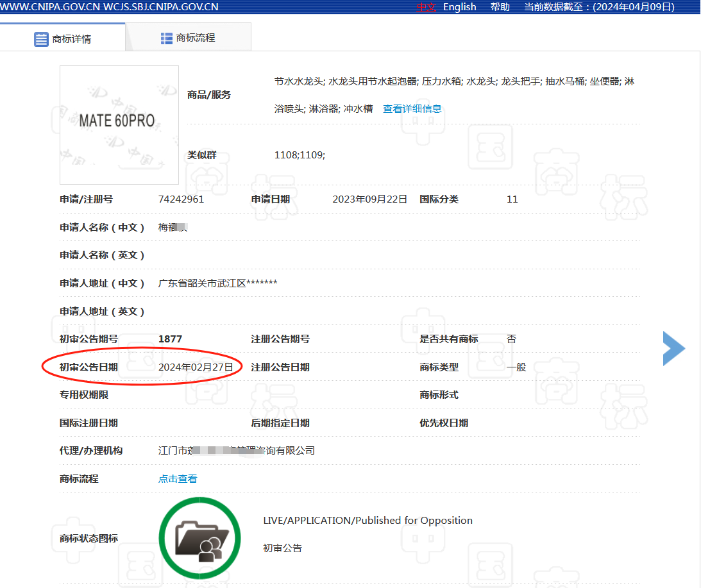This screenshot has height=588, width=701.
Task: Select the 代理/办理机构 field label
Action: click(x=91, y=451)
